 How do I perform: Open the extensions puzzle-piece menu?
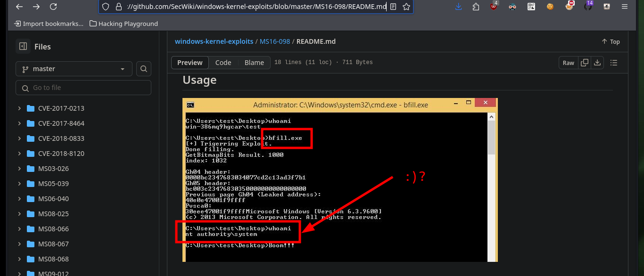(x=475, y=7)
